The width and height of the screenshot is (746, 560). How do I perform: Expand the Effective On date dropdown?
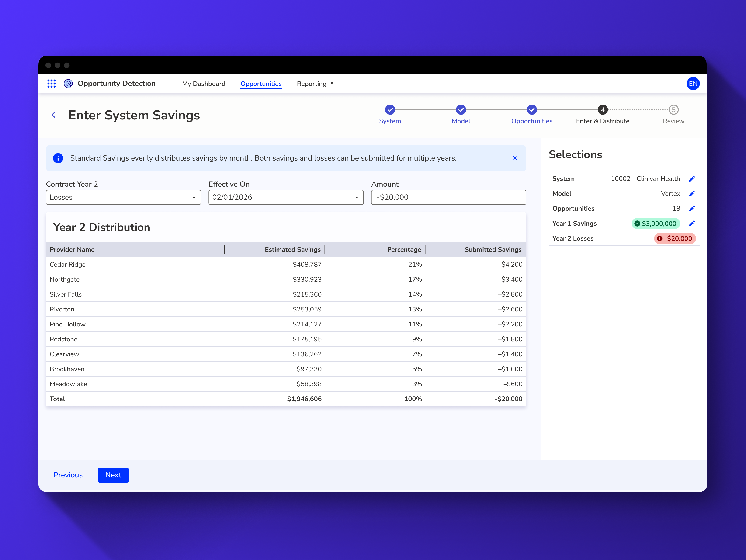[x=286, y=197]
